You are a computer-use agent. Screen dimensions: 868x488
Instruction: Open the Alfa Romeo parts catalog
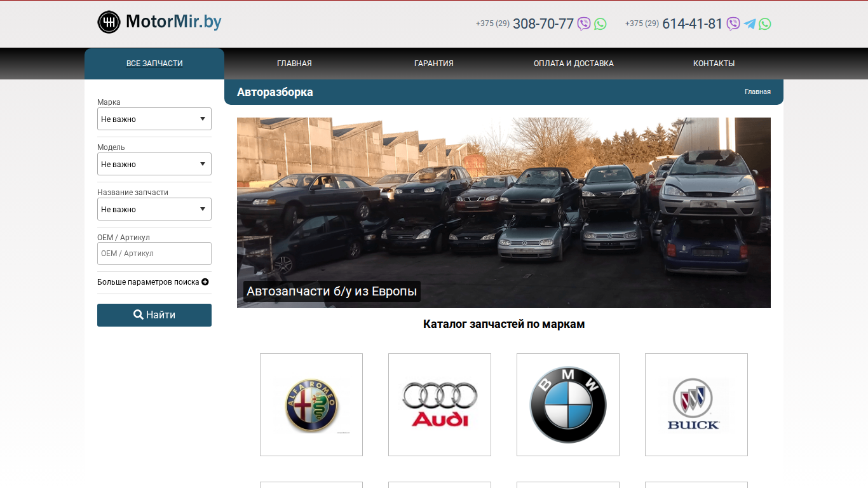[x=311, y=405]
